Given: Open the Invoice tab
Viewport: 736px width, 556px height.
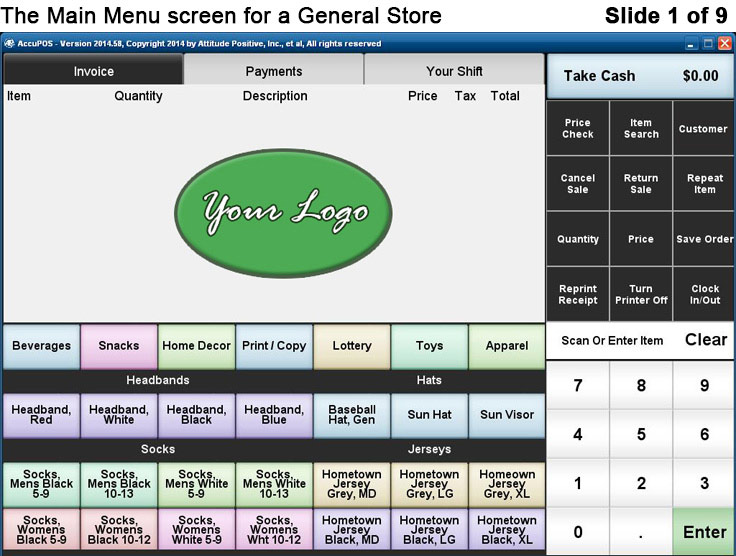Looking at the screenshot, I should pyautogui.click(x=93, y=71).
